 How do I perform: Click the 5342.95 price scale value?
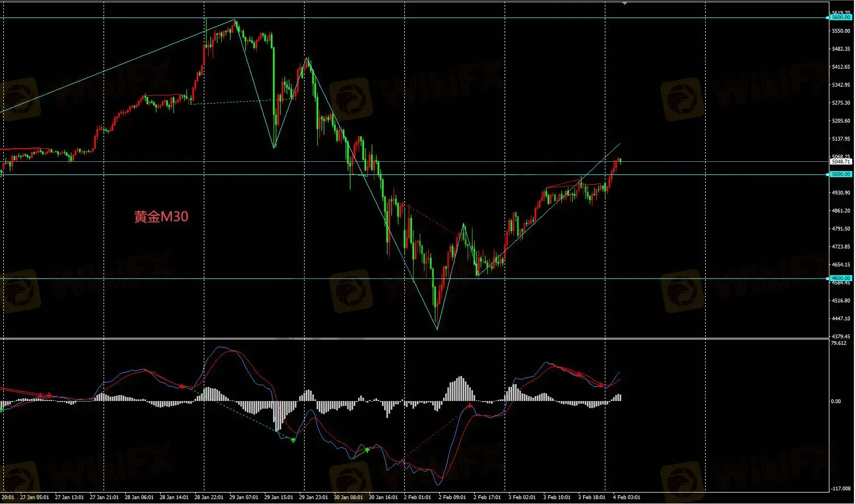tap(841, 85)
